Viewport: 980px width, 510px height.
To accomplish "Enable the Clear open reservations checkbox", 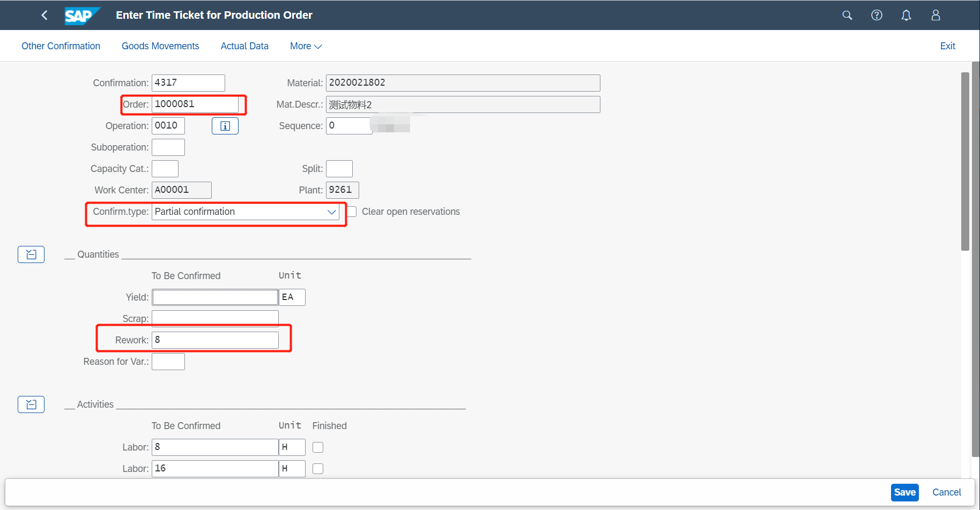I will [351, 212].
